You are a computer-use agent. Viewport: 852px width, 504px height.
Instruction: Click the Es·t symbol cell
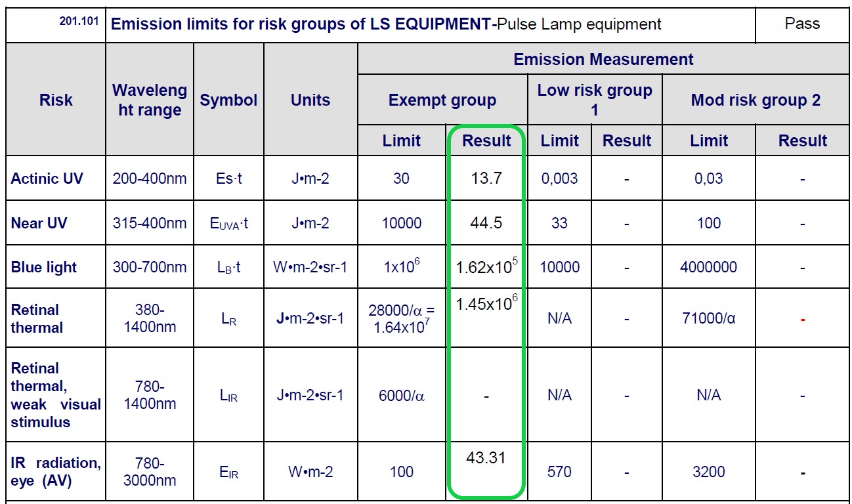click(x=228, y=178)
